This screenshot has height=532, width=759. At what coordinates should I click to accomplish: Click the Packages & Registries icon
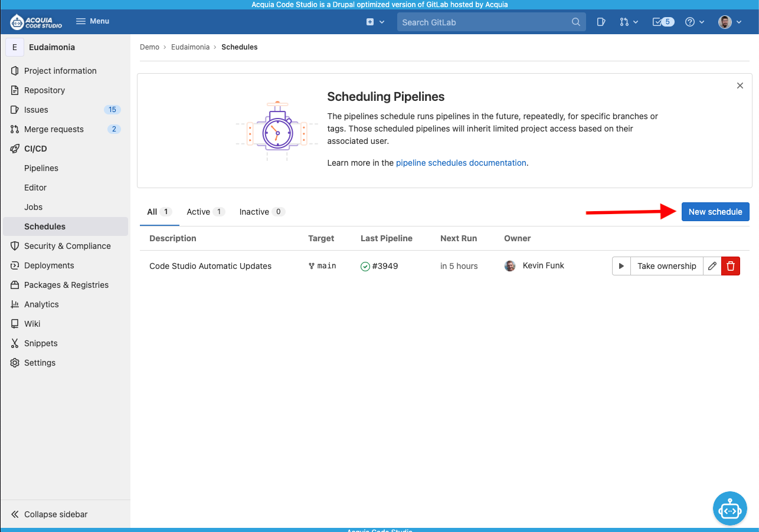(15, 285)
